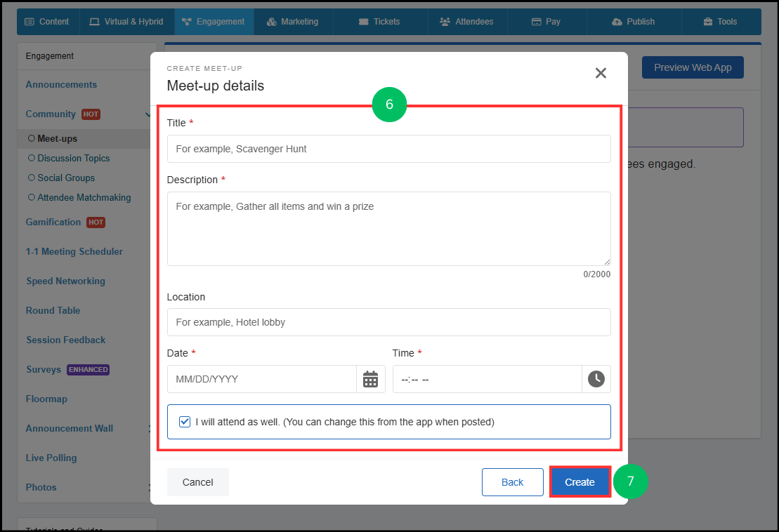This screenshot has height=532, width=779.
Task: Click the Title input field
Action: click(389, 149)
